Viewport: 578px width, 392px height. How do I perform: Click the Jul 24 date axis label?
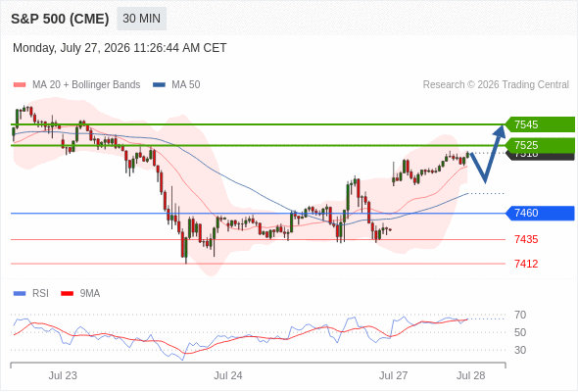click(228, 375)
